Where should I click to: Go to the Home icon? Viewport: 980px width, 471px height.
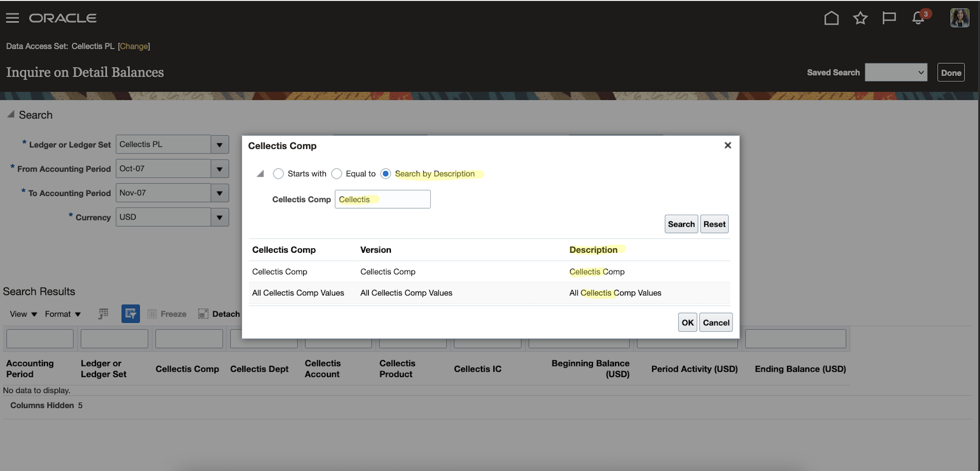click(x=831, y=18)
